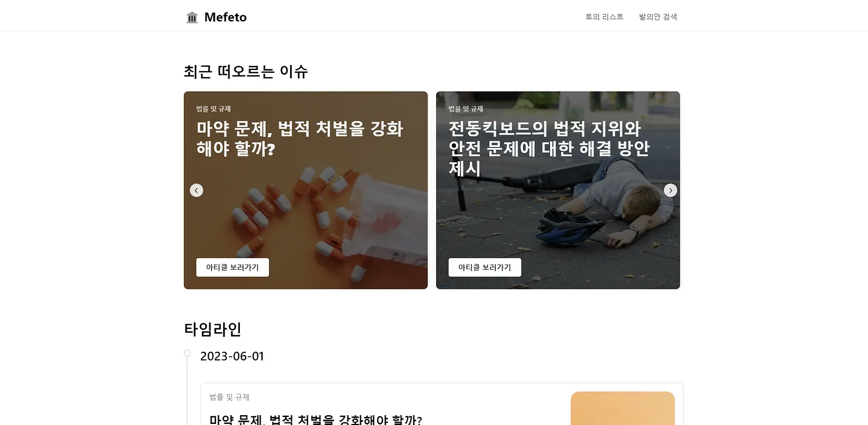
Task: Open timeline article 마약 문제, 법적 처벌을 강화해야 할까?
Action: [x=316, y=420]
